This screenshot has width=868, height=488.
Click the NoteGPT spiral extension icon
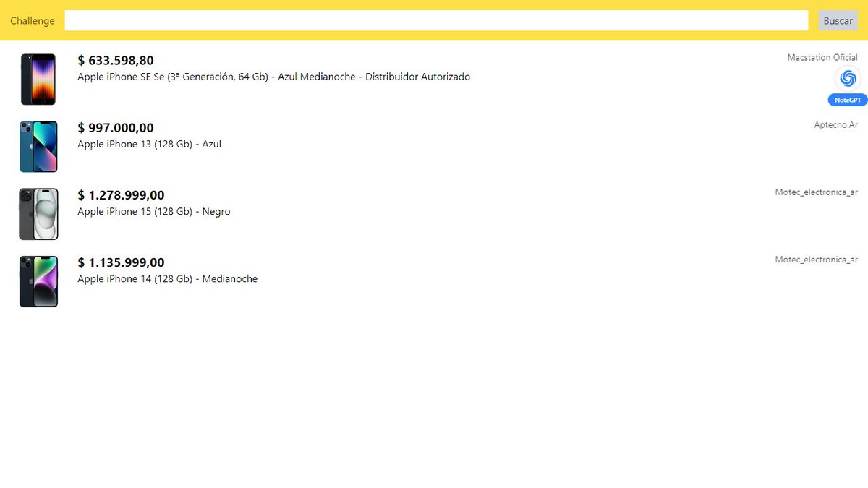pos(848,78)
